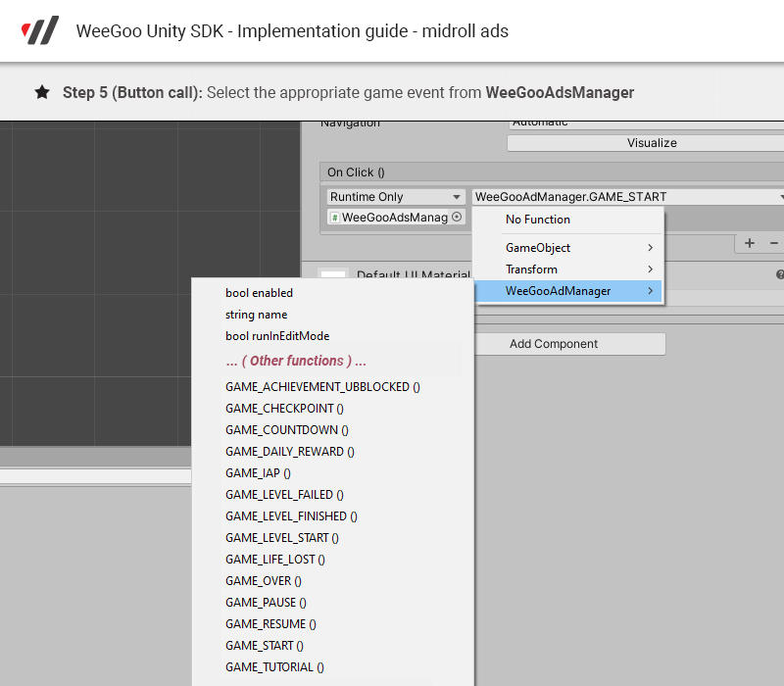
Task: Open the WeeGooAdManager.GAME_START function dropdown
Action: coord(627,197)
